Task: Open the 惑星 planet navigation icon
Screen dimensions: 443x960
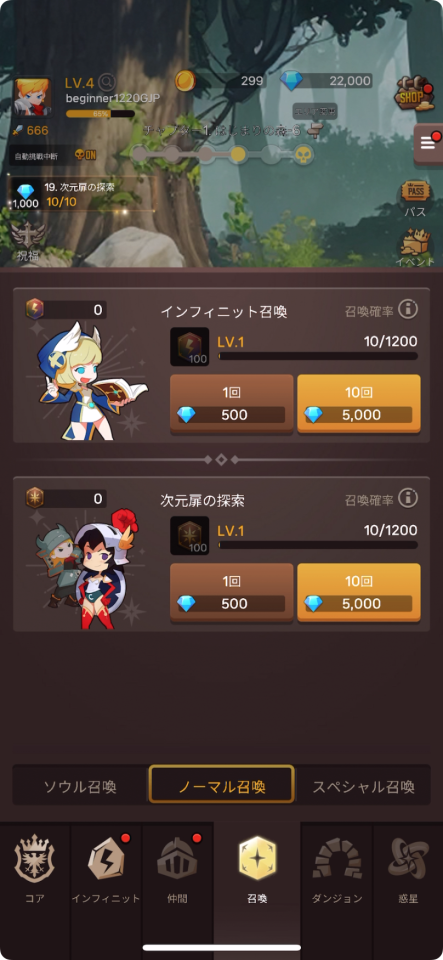Action: pos(408,870)
